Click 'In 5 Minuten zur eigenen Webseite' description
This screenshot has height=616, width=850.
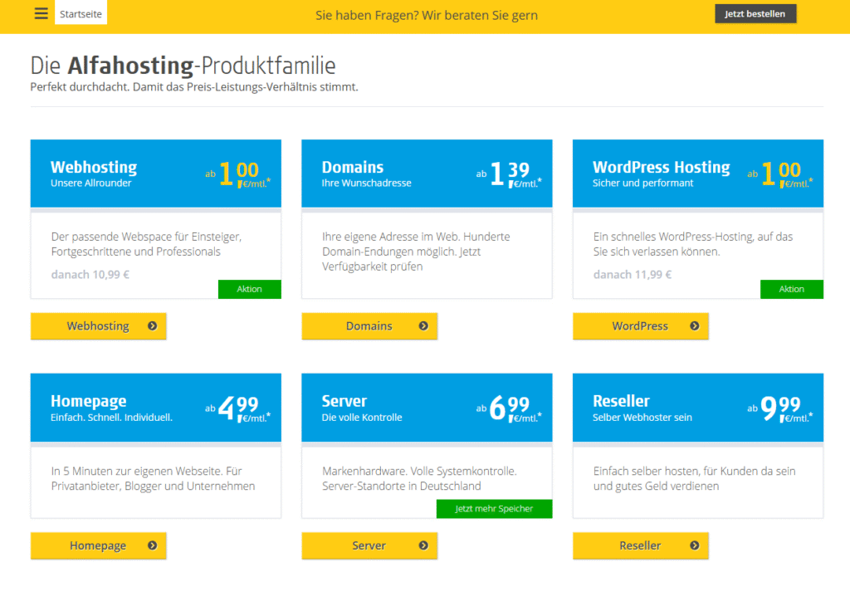click(x=153, y=478)
